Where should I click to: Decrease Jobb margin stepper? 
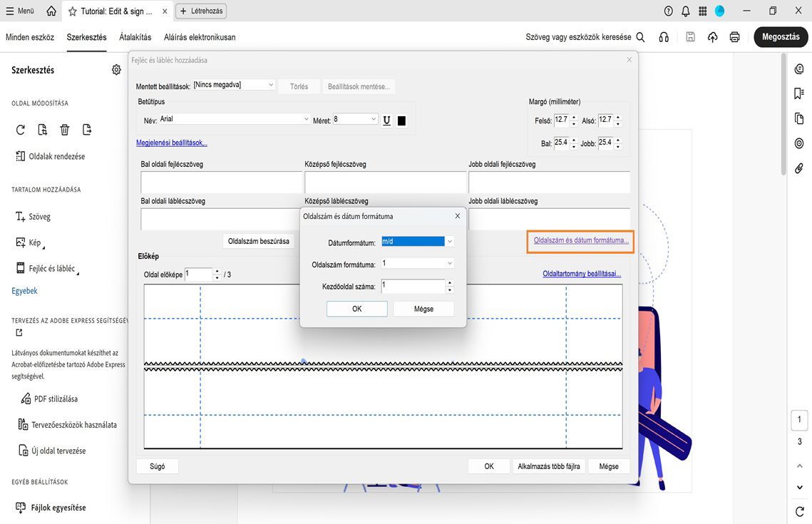click(x=618, y=147)
